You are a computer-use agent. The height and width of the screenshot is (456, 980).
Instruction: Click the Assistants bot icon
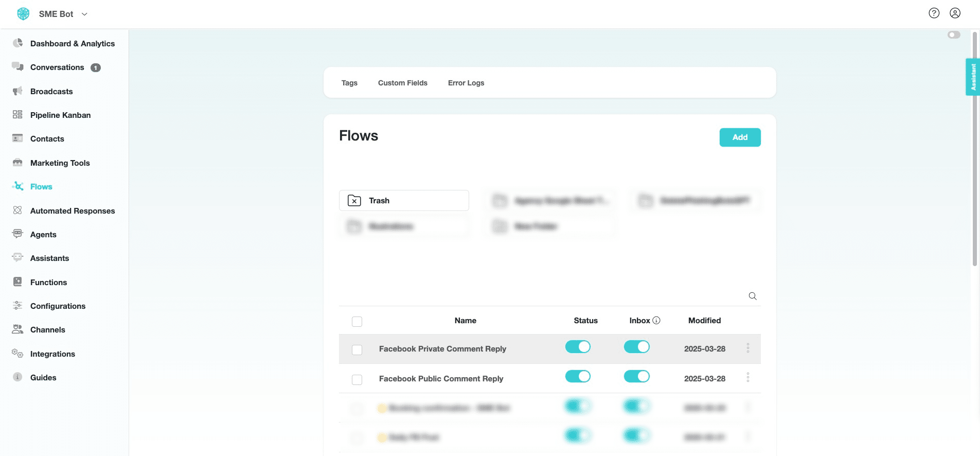[18, 257]
